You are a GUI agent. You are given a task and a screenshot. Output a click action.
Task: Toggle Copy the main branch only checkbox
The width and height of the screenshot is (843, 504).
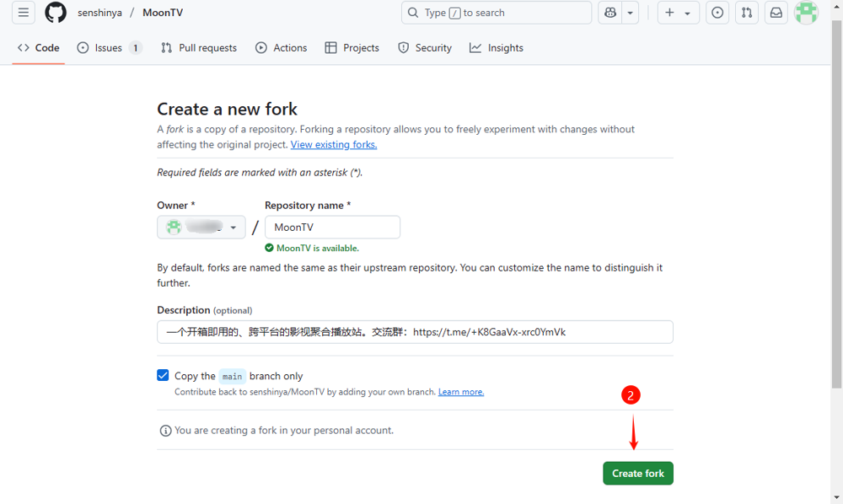(163, 376)
